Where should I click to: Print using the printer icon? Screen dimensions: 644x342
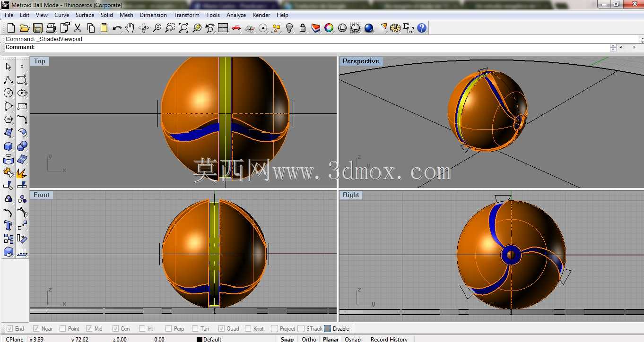(51, 28)
